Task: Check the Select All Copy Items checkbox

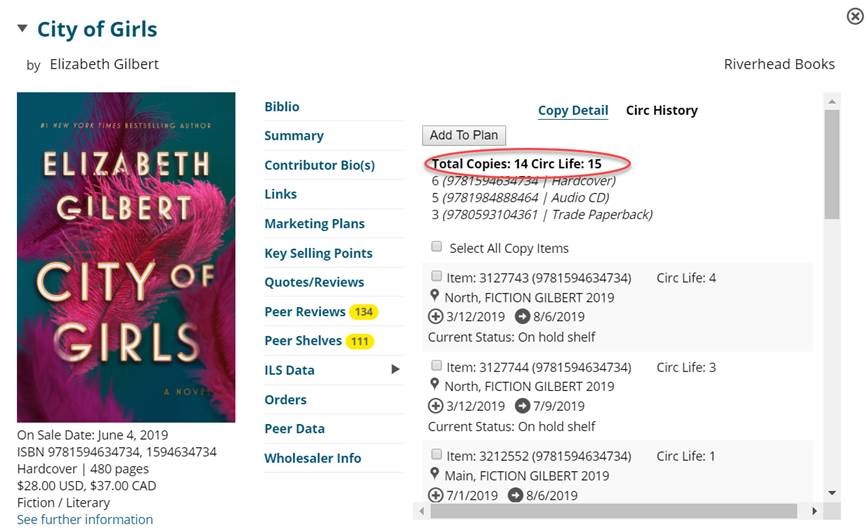Action: [436, 247]
